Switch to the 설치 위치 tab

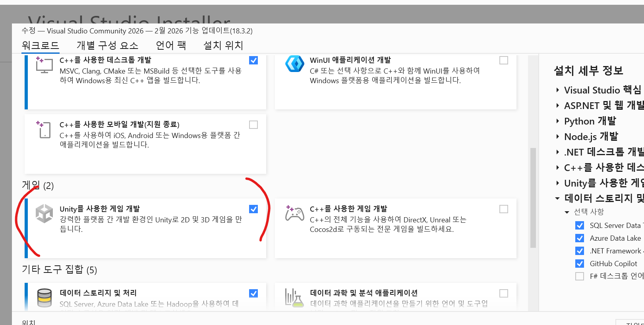tap(223, 45)
